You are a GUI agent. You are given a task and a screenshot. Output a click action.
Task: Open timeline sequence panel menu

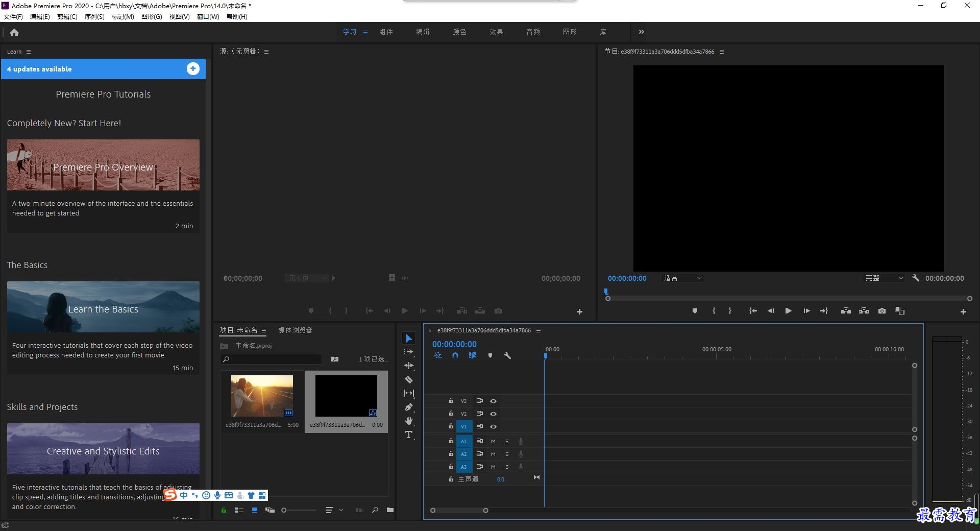538,330
